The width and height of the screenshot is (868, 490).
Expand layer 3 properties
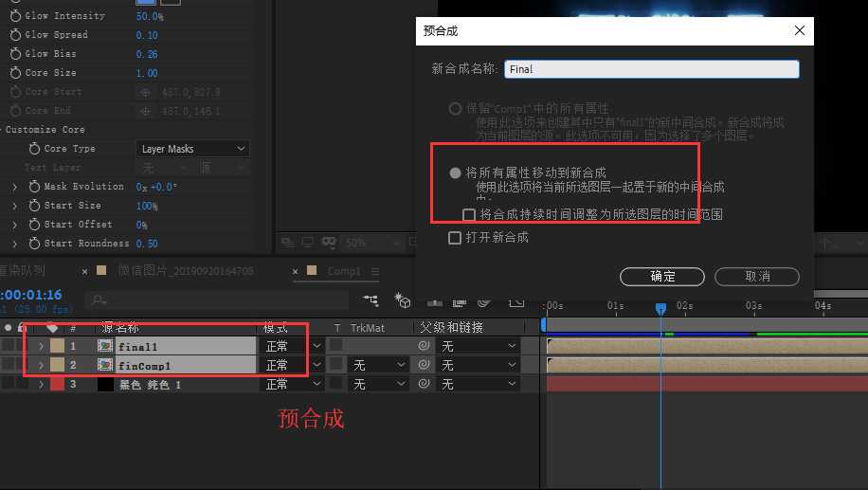pos(41,384)
